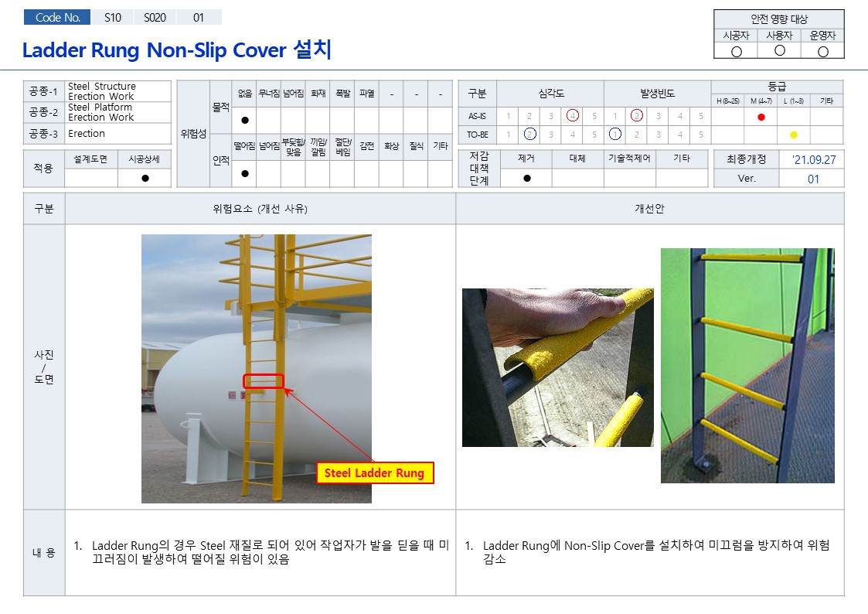The height and width of the screenshot is (614, 868).
Task: Click the 질식 hazard header
Action: tap(416, 146)
